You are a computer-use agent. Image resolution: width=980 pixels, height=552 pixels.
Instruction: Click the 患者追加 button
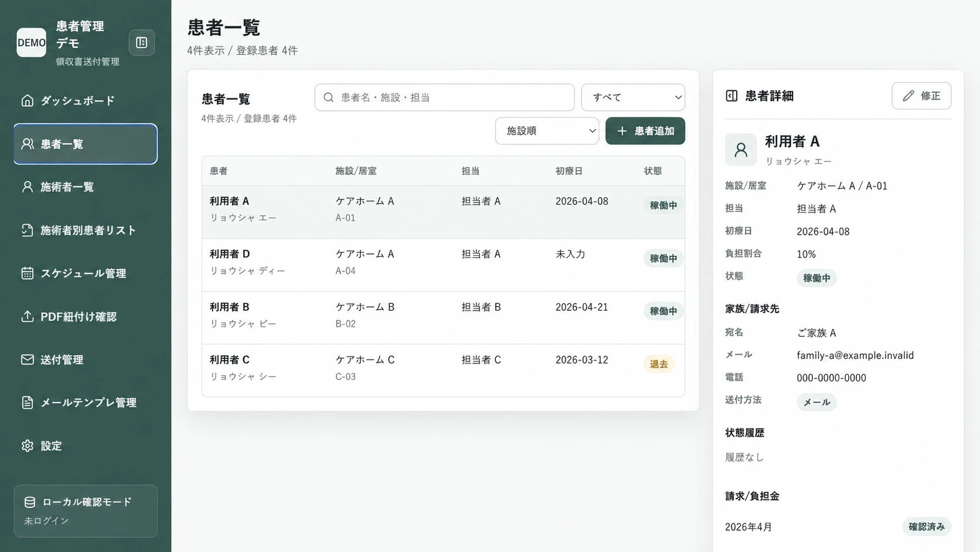645,131
